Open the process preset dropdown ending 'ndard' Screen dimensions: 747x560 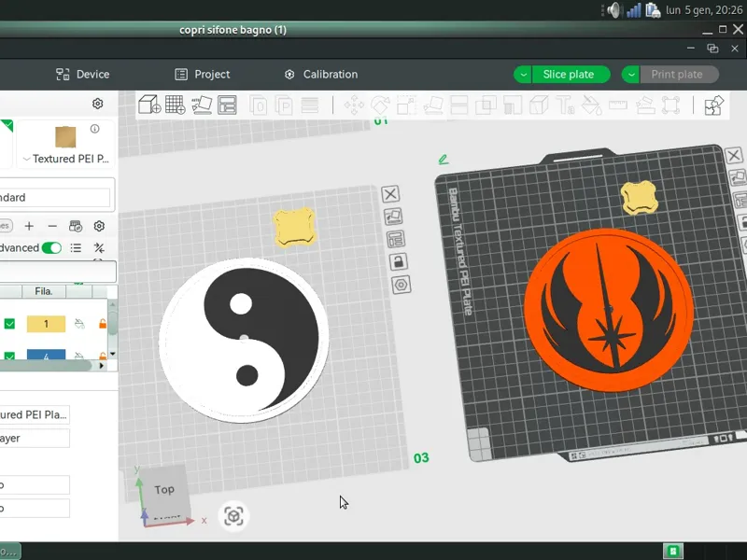[x=54, y=197]
